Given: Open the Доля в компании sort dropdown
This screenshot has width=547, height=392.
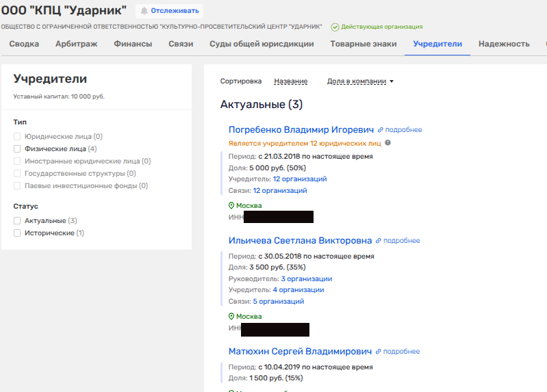Looking at the screenshot, I should tap(360, 81).
